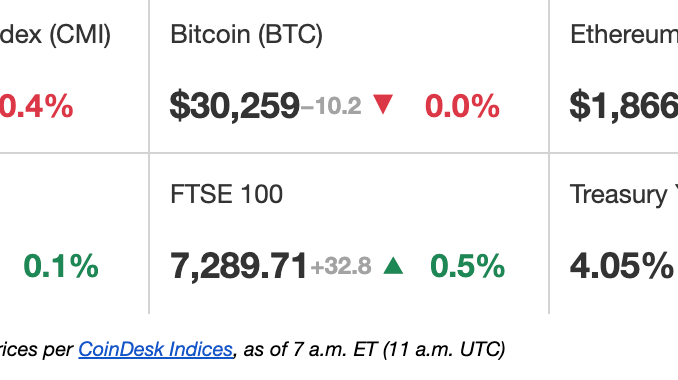Click the $1,866 Ethereum price
Screen dimensions: 678x380
click(624, 105)
